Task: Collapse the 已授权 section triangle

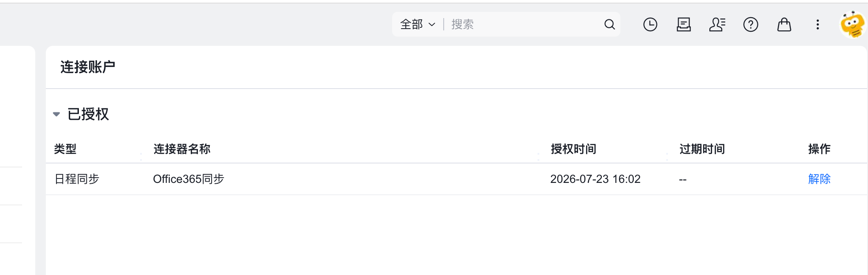Action: coord(56,114)
